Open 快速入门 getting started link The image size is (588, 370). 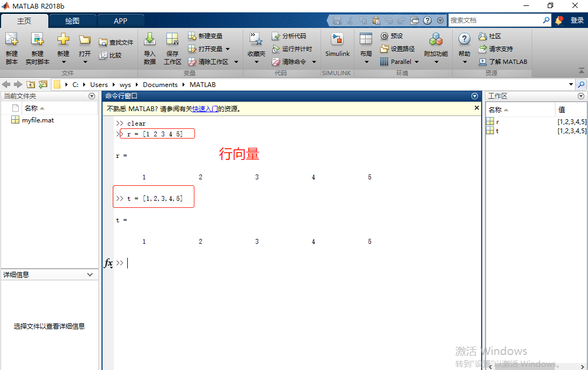point(205,108)
